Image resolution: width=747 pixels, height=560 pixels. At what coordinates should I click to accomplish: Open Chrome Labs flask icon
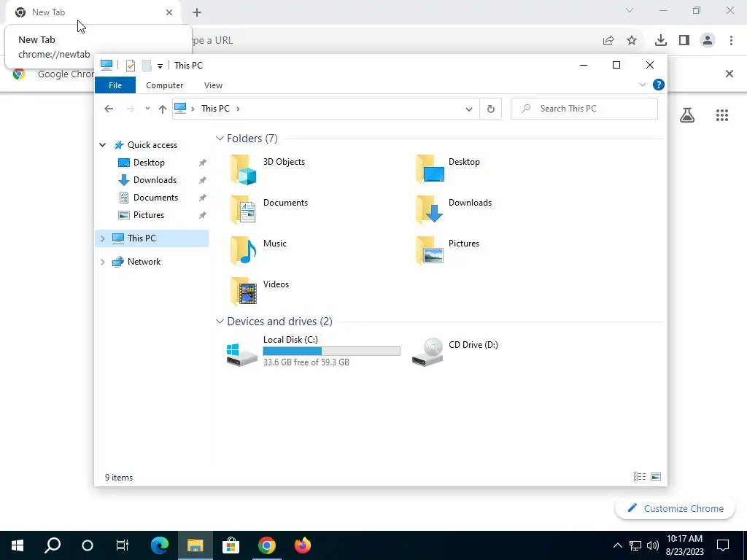click(687, 114)
